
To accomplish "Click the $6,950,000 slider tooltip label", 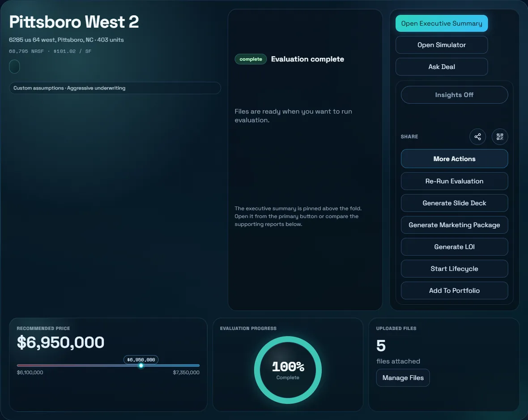I will tap(141, 360).
